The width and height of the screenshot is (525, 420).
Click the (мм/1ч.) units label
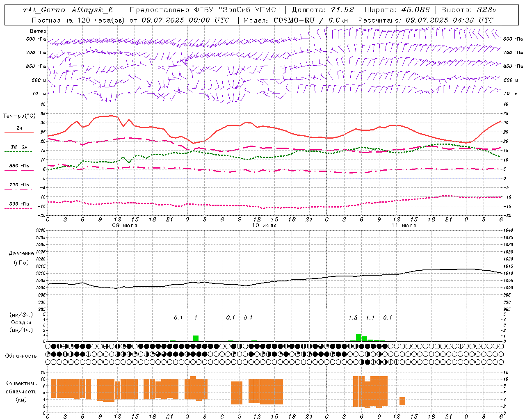coord(21,330)
